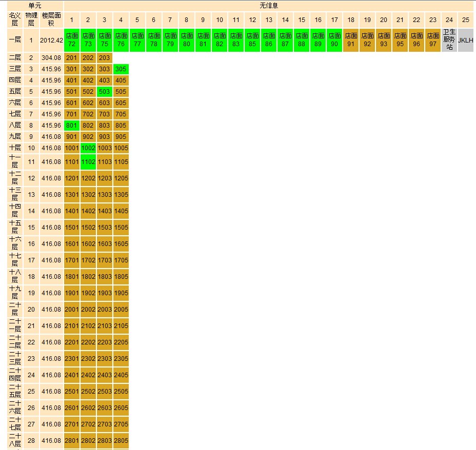This screenshot has width=476, height=450.
Task: Click the 物理层 column header
Action: click(x=31, y=19)
